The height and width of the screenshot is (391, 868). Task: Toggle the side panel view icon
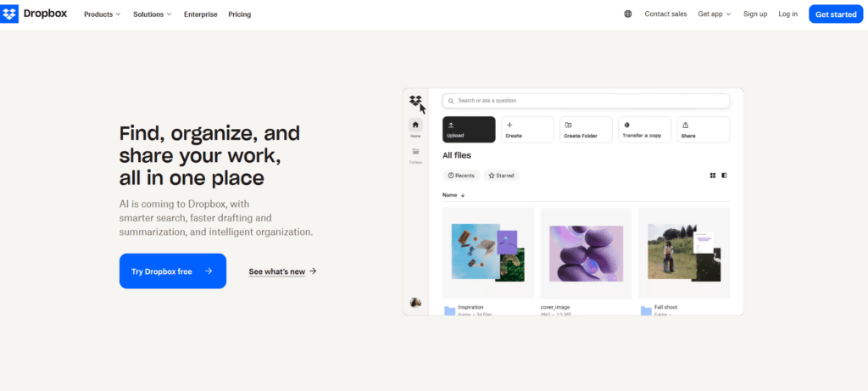[724, 176]
